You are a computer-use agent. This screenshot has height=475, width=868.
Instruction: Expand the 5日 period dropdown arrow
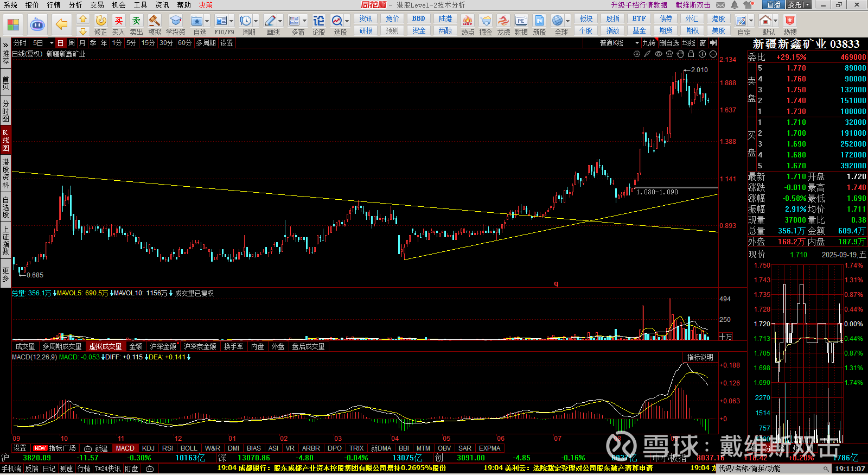click(52, 43)
